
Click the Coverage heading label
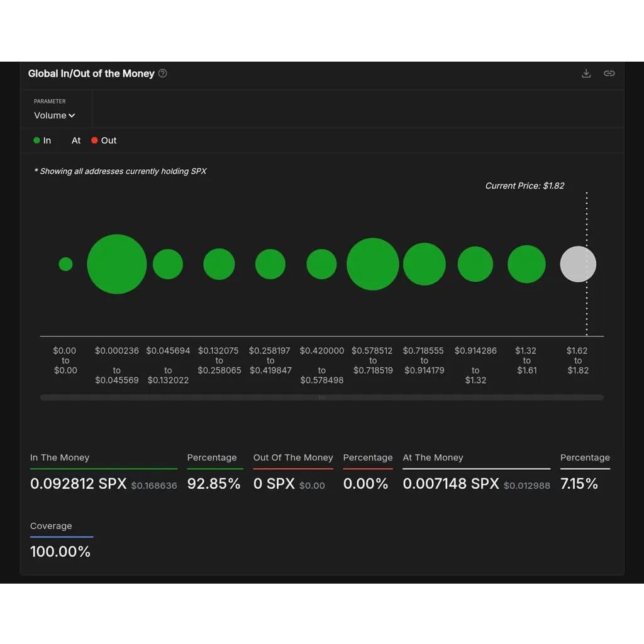click(51, 526)
